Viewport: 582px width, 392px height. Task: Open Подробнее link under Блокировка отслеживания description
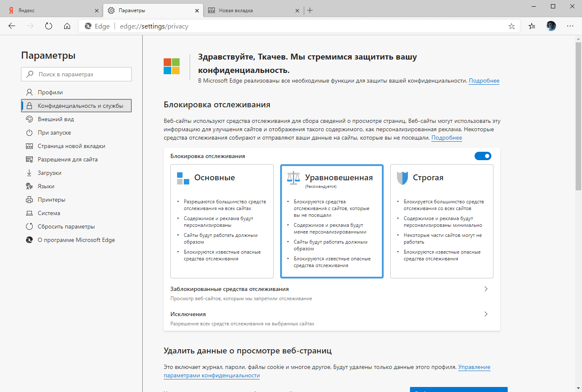click(447, 138)
